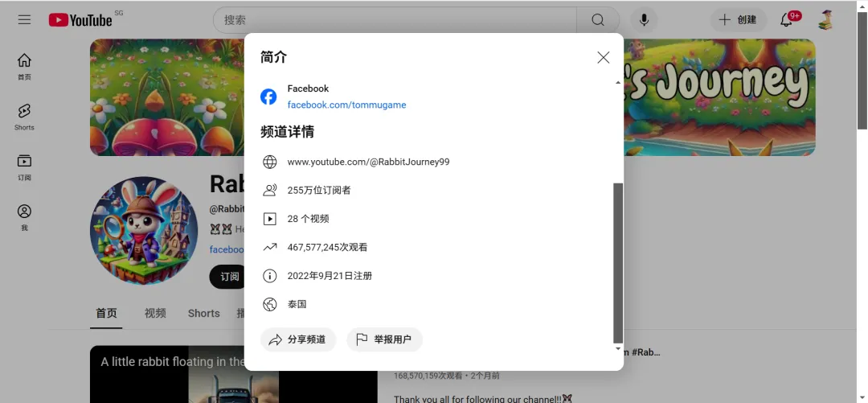This screenshot has width=868, height=403.
Task: Start voice search with microphone icon
Action: tap(644, 20)
